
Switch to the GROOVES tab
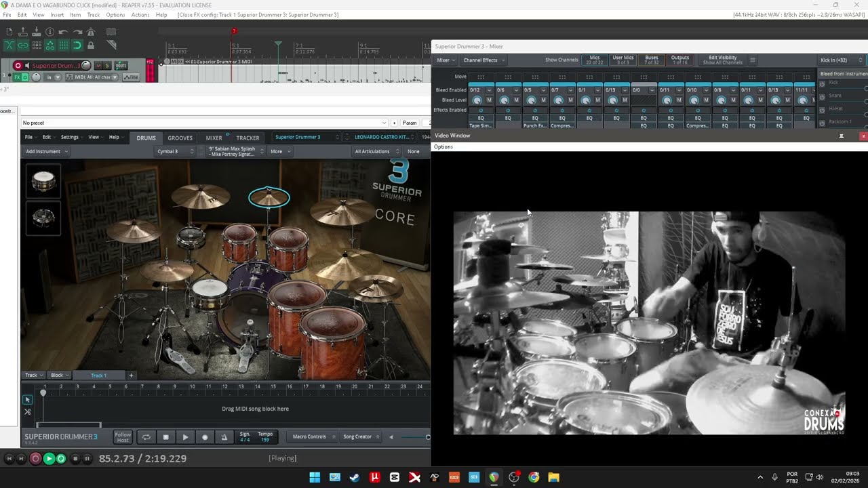(180, 138)
